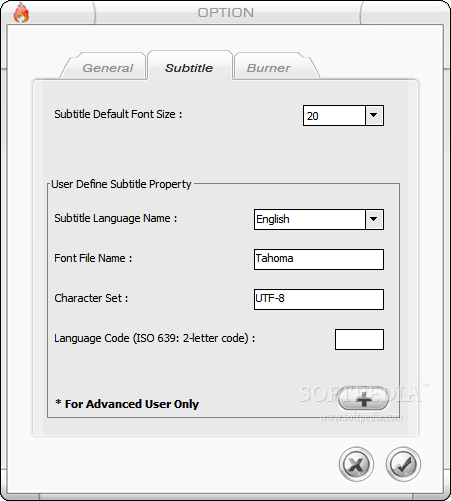Cancel with the X button
Viewport: 451px width, 501px height.
coord(356,464)
